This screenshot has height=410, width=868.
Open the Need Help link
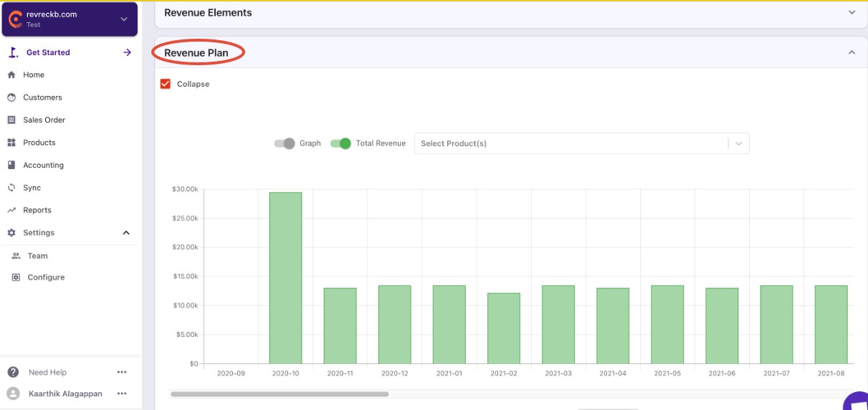tap(47, 373)
